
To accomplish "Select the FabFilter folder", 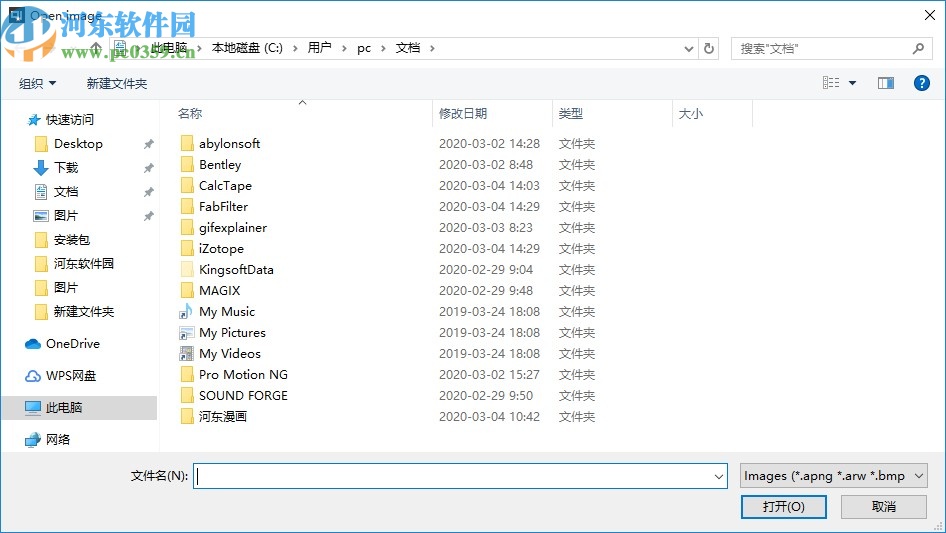I will [x=223, y=206].
